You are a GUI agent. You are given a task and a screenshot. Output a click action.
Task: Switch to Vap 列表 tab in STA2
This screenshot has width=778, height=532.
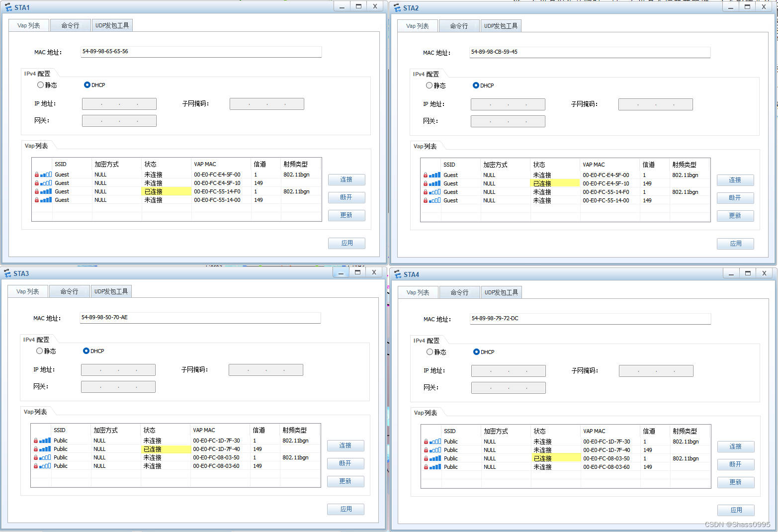point(418,26)
